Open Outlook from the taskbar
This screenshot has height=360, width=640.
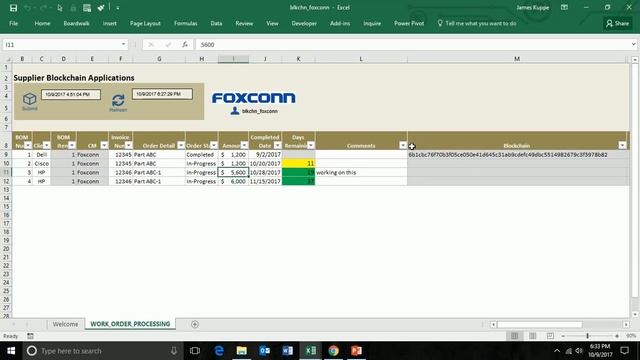(x=264, y=351)
